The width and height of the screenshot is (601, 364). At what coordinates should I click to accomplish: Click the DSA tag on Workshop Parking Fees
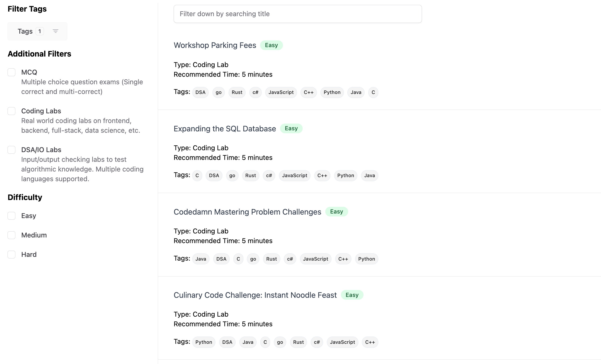[201, 92]
